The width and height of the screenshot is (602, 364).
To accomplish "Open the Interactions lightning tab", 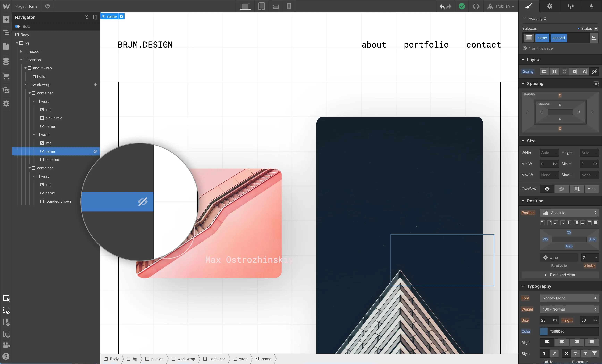I will [591, 6].
